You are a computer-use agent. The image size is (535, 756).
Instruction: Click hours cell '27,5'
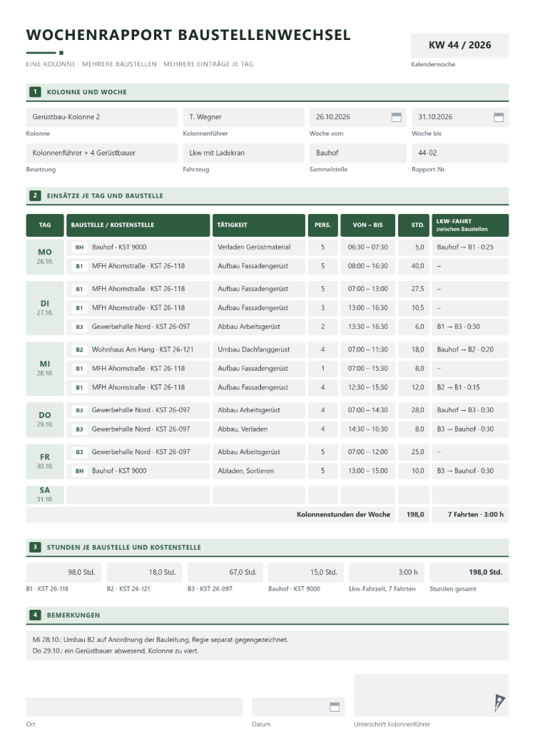[x=414, y=290]
